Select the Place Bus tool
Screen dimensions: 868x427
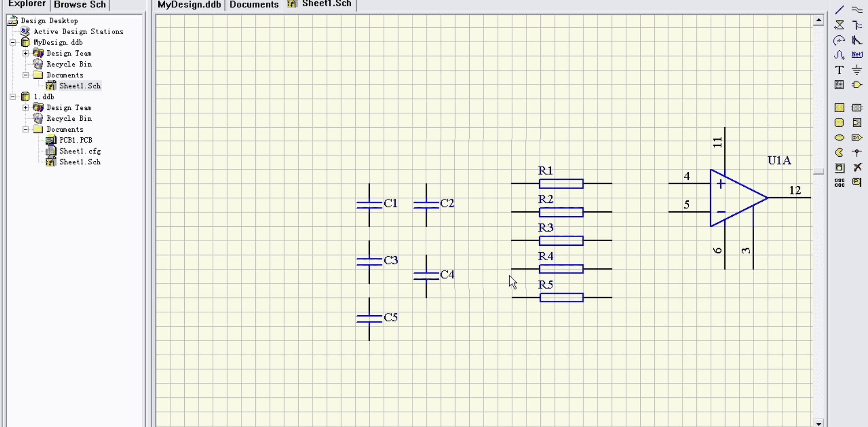coord(857,25)
